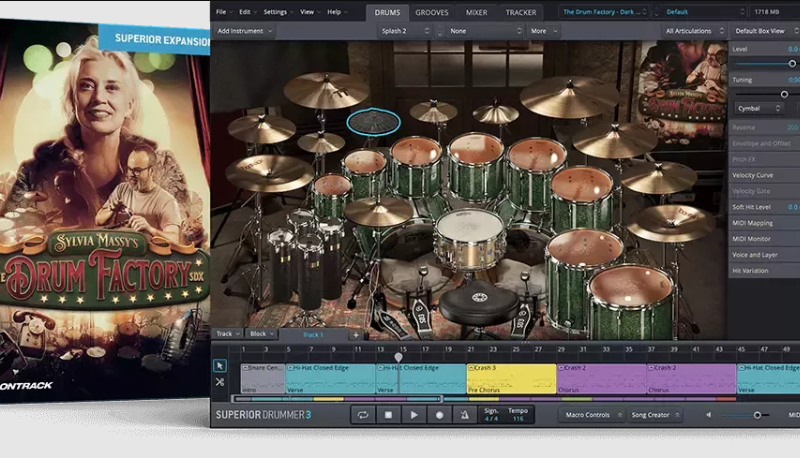Open the Splash 2 instrument selector

point(406,31)
